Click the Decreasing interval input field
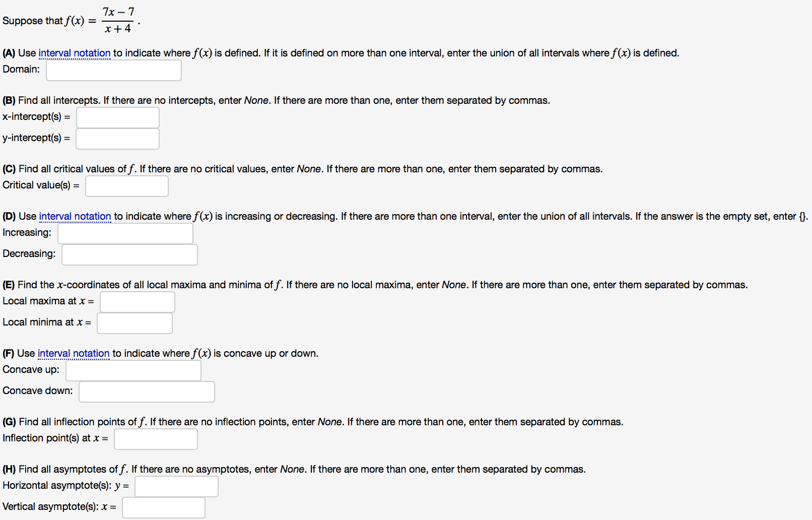 coord(129,254)
